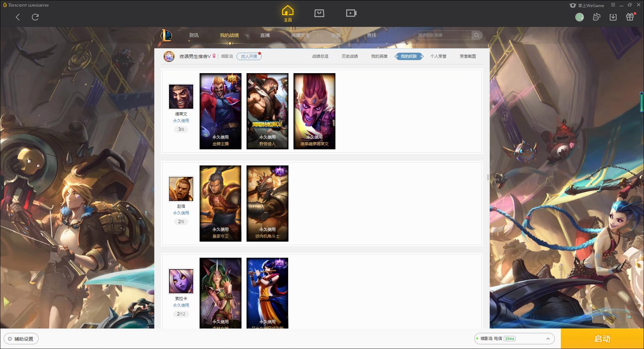
Task: Expand the 暗影岛 电信 server dropdown
Action: point(514,339)
